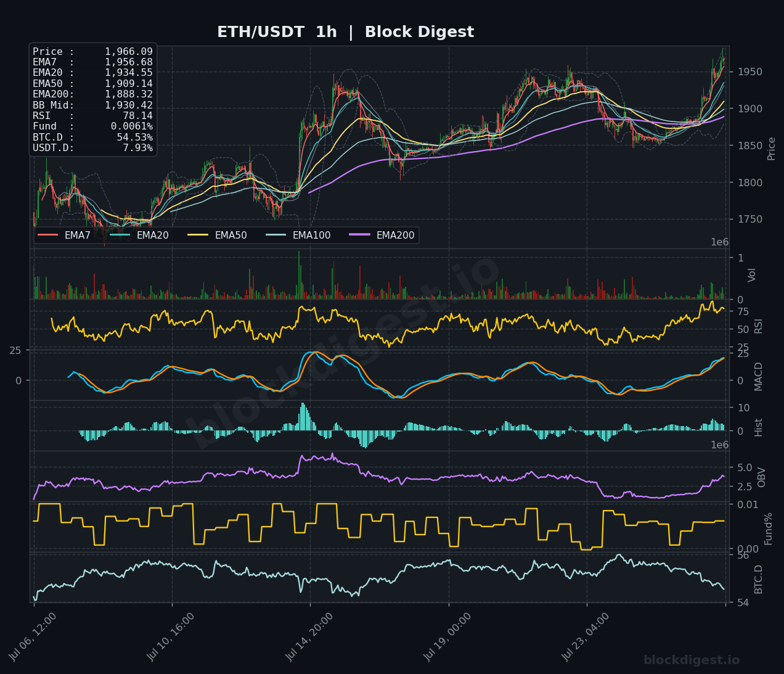Screen dimensions: 784x674
Task: Click the BTC.D 56 tick label
Action: pyautogui.click(x=743, y=556)
